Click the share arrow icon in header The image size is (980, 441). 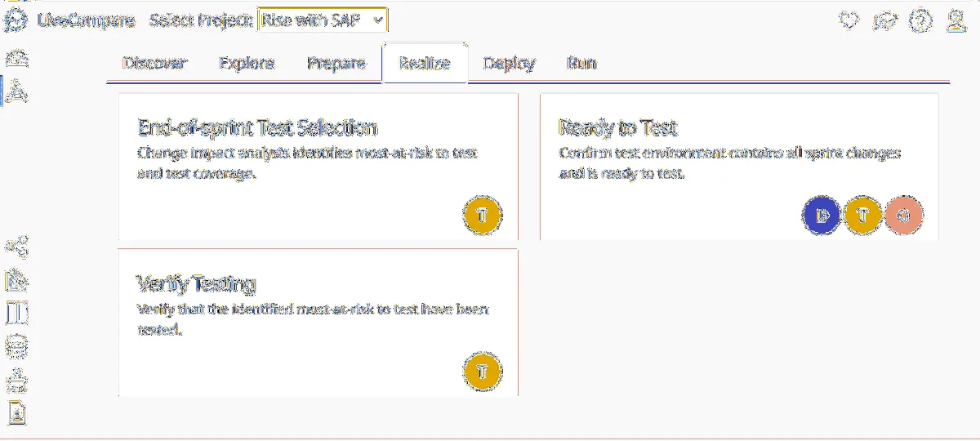(885, 21)
